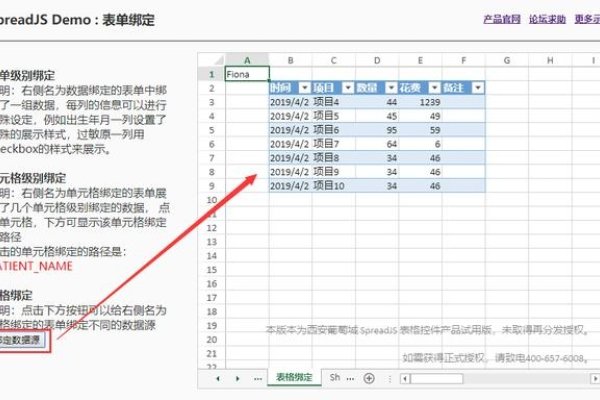
Task: Open the 论坛求助 link
Action: click(547, 19)
